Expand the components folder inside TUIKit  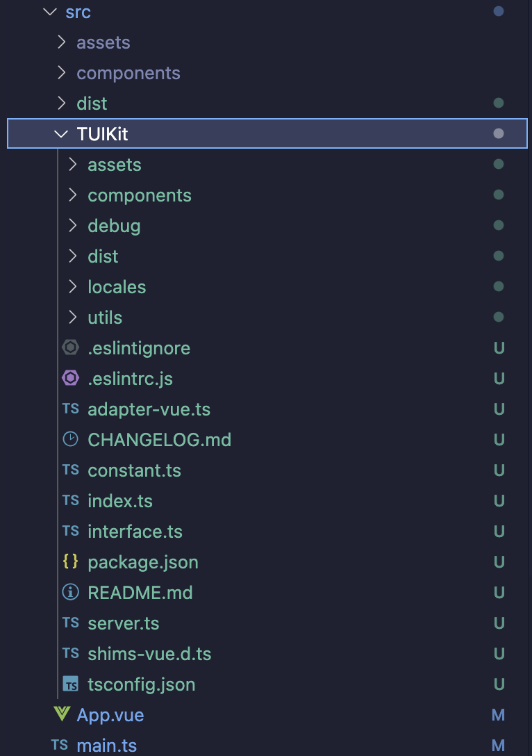coord(72,195)
